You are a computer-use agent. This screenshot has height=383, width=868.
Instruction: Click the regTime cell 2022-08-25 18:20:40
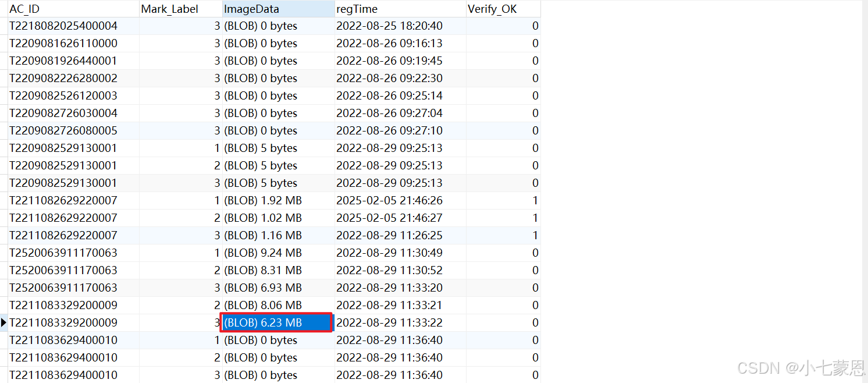click(400, 26)
